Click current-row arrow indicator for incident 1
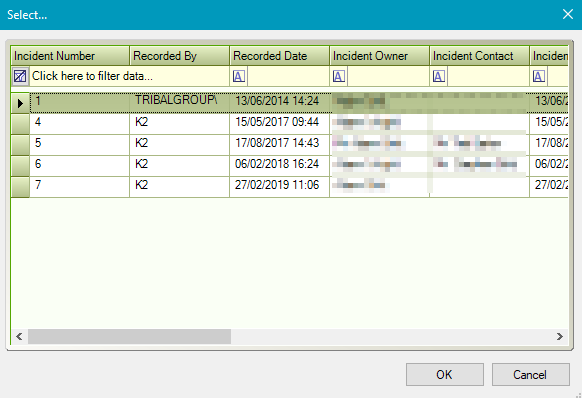Screen dimensions: 582x398 (20, 103)
